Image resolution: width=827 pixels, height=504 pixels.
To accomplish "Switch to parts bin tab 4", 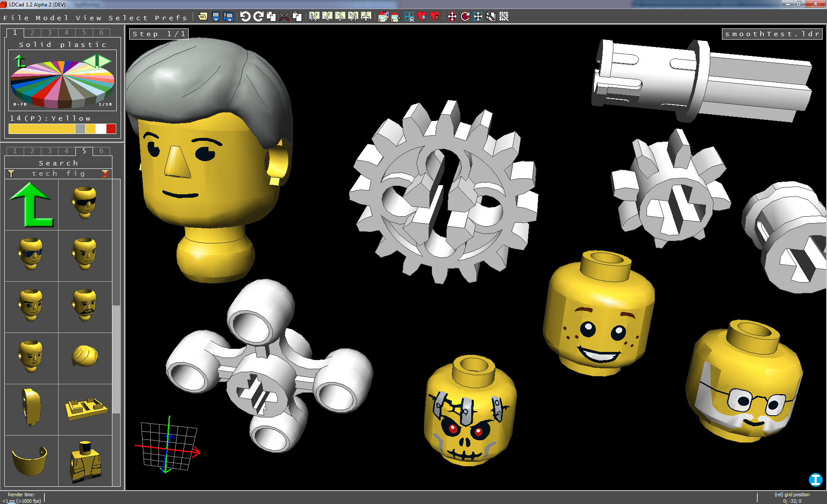I will [x=66, y=151].
